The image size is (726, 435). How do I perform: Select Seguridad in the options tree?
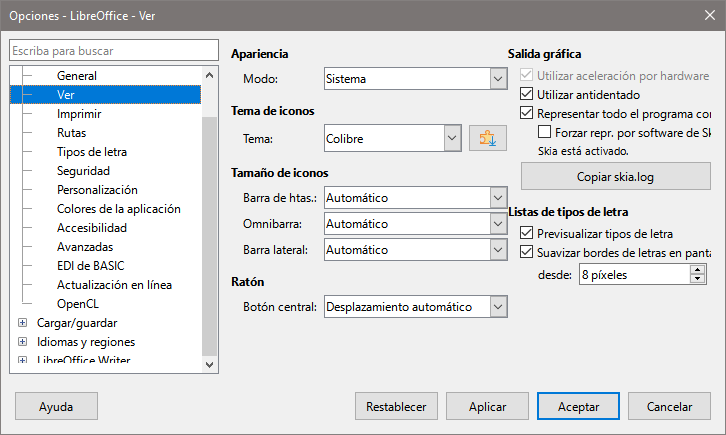pyautogui.click(x=83, y=170)
